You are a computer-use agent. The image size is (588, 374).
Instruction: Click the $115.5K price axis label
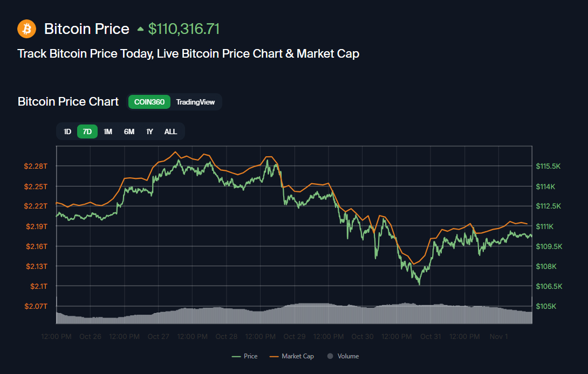(x=549, y=166)
